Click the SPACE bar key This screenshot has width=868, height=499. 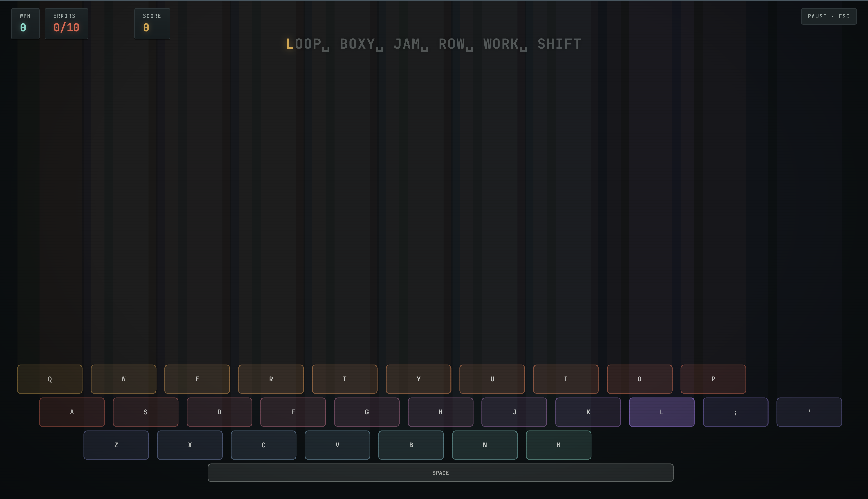click(x=441, y=473)
